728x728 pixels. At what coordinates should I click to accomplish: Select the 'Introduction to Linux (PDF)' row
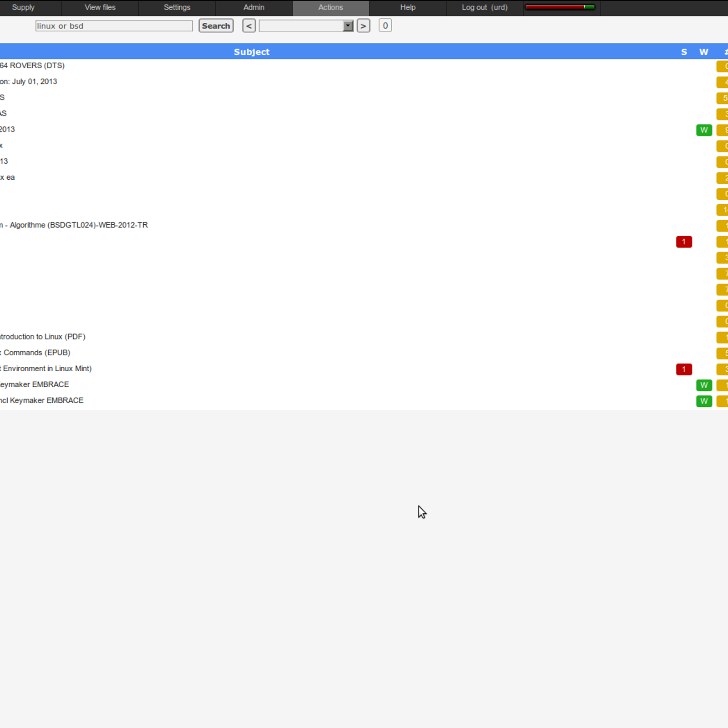(x=364, y=337)
